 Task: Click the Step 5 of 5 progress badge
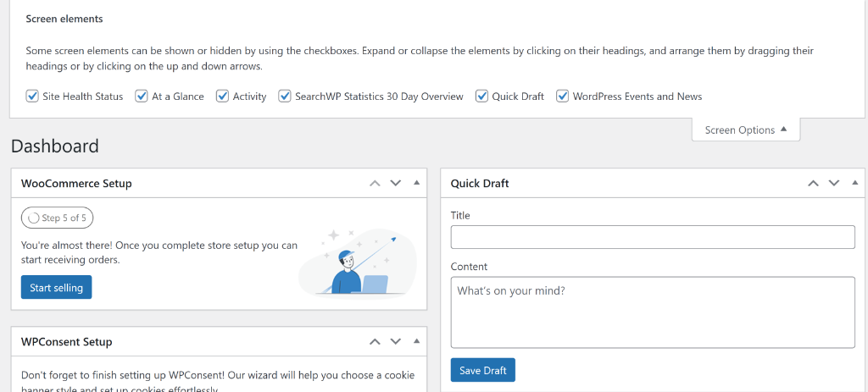coord(57,218)
